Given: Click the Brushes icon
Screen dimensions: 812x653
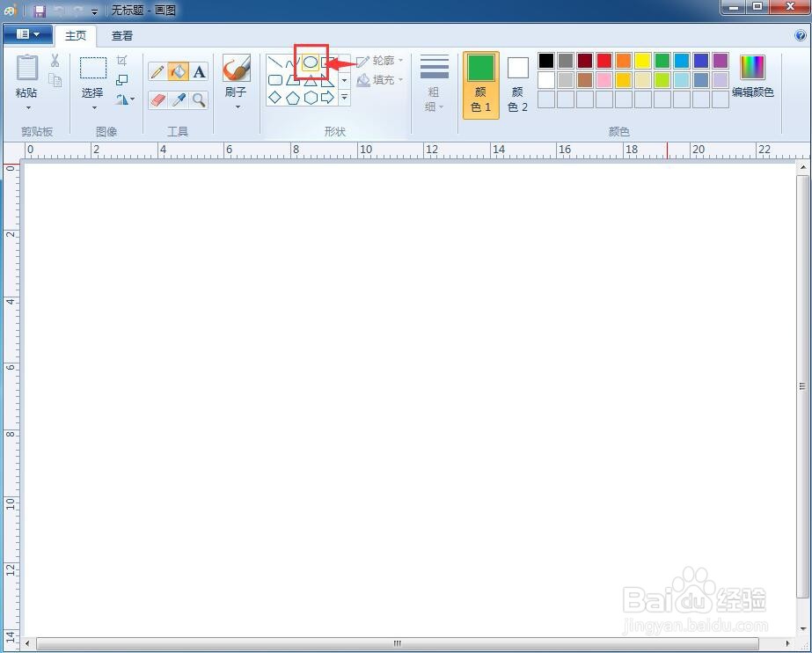Looking at the screenshot, I should [237, 68].
